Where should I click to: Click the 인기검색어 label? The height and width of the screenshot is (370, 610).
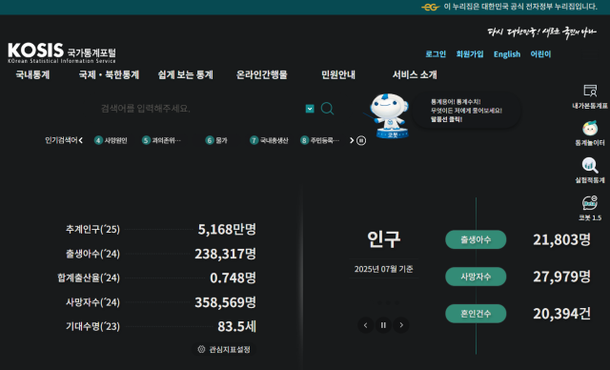click(x=61, y=140)
